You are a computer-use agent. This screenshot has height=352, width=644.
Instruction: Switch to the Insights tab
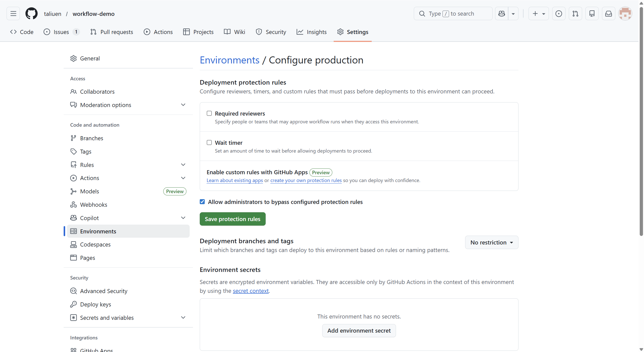[x=312, y=32]
